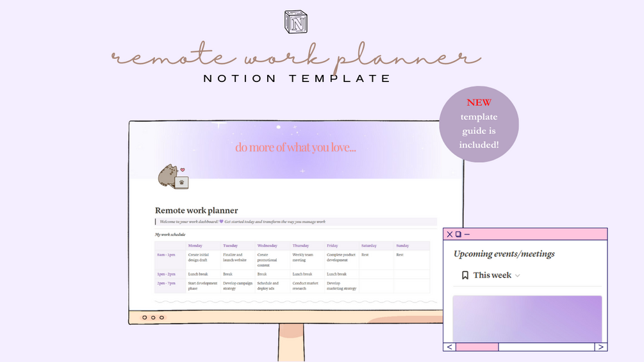644x362 pixels.
Task: Click the Start development phase cell
Action: (202, 286)
